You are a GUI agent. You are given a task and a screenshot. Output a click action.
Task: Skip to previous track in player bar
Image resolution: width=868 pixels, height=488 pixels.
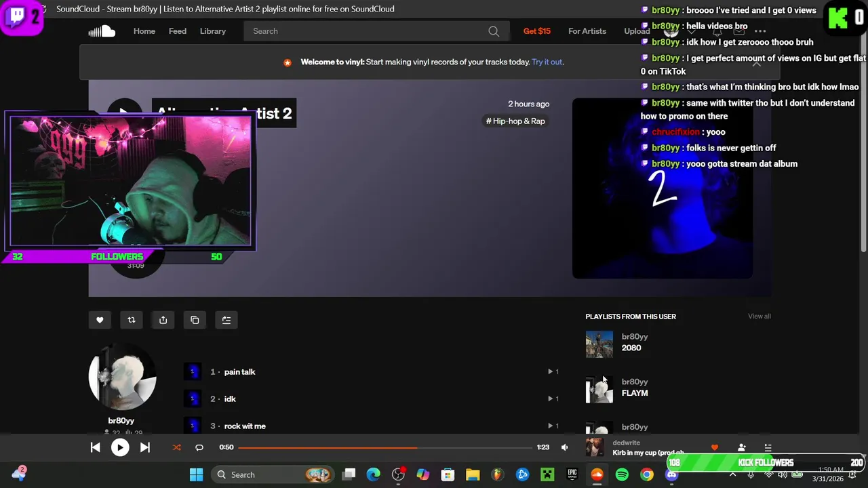tap(95, 447)
